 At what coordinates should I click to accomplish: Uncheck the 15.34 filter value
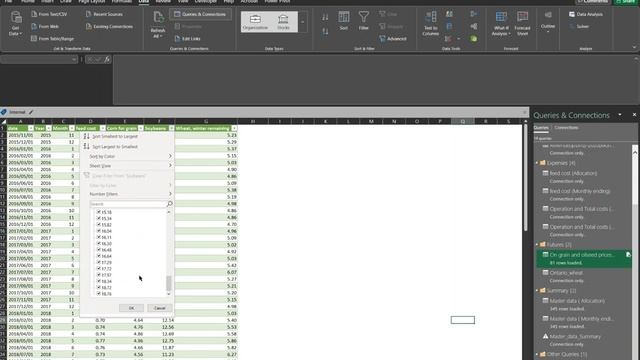(x=98, y=218)
